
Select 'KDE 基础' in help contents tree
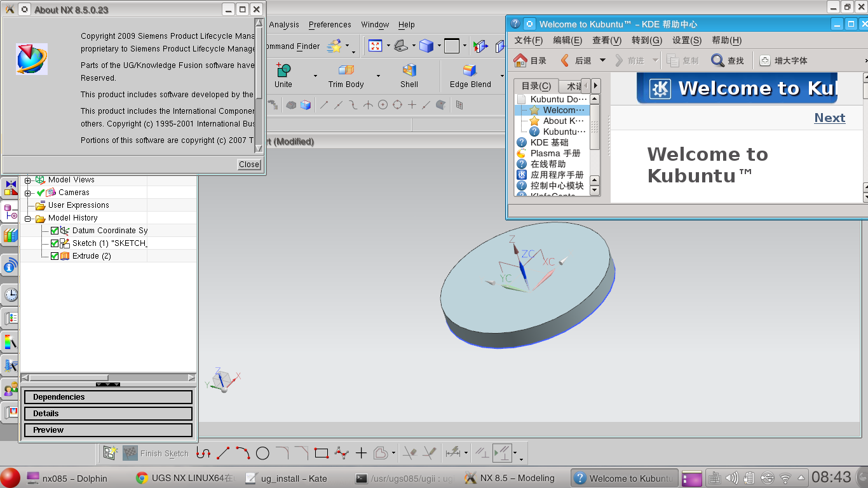coord(549,142)
